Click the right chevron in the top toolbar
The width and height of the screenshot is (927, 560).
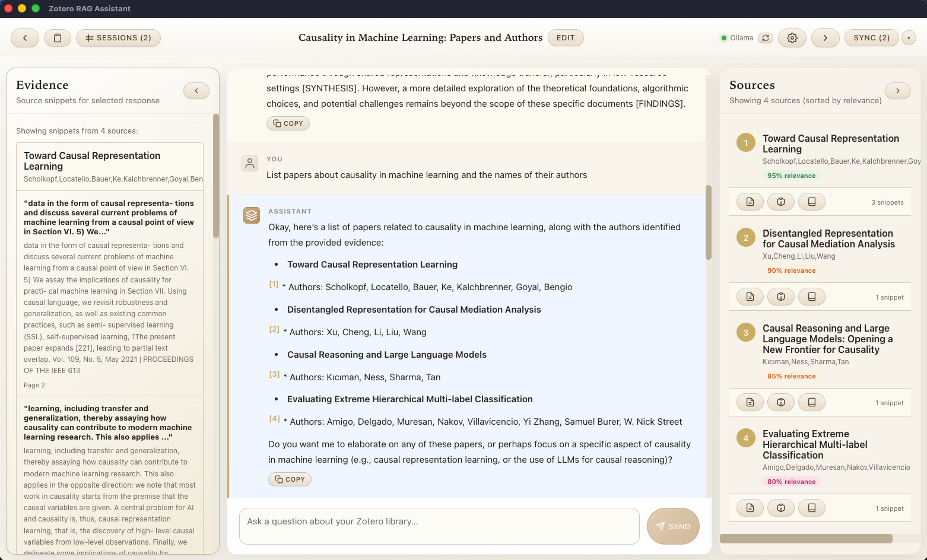tap(825, 37)
